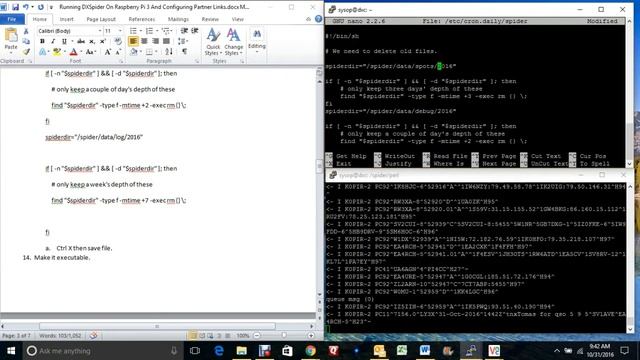
Task: Switch to the References ribbon tab
Action: (x=142, y=19)
